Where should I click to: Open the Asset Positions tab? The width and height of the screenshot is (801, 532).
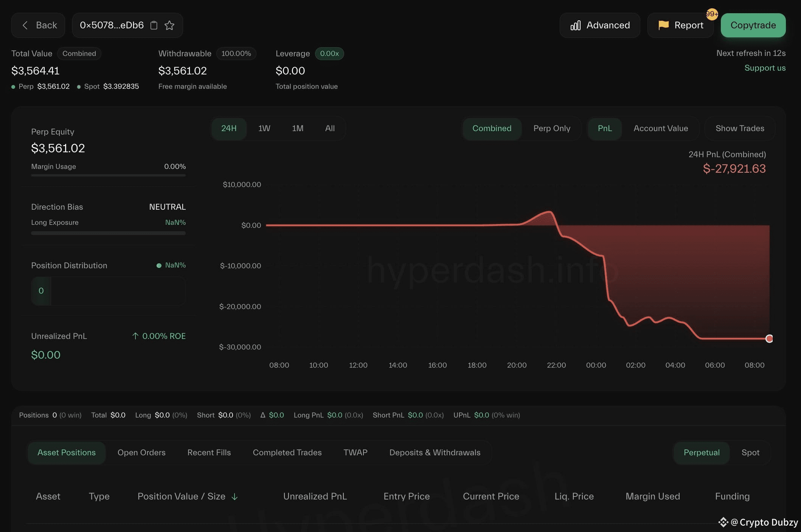pyautogui.click(x=67, y=453)
